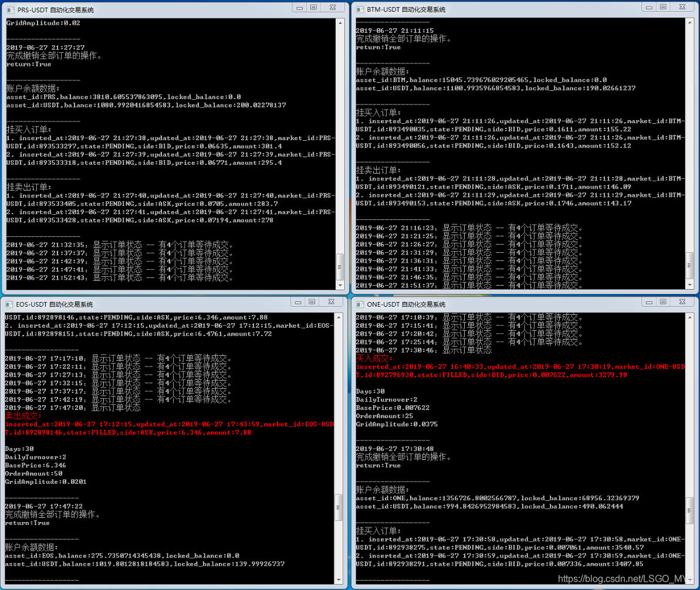Click 挂卖出订单 heading in PRS window

(x=29, y=187)
